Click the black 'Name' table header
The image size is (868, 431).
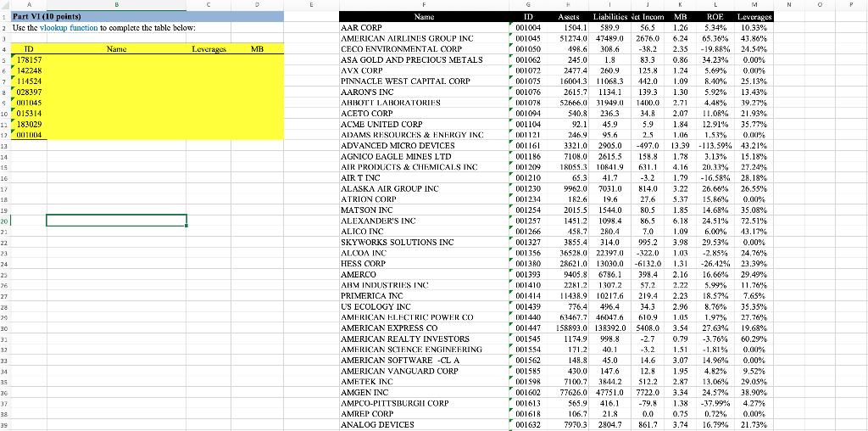(424, 17)
